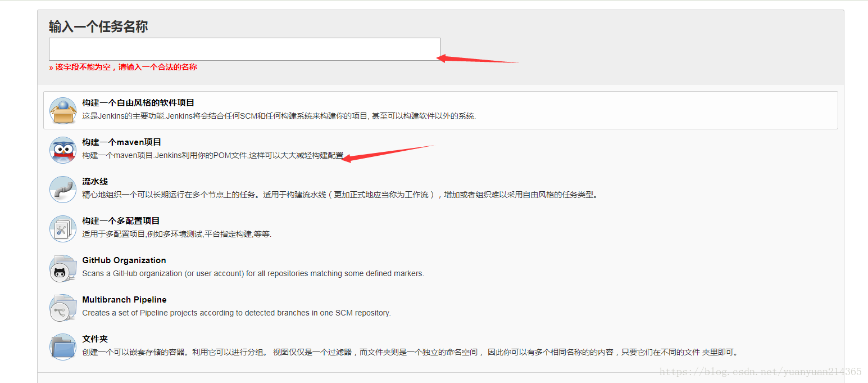868x383 pixels.
Task: Choose the 流水线 title
Action: click(95, 182)
